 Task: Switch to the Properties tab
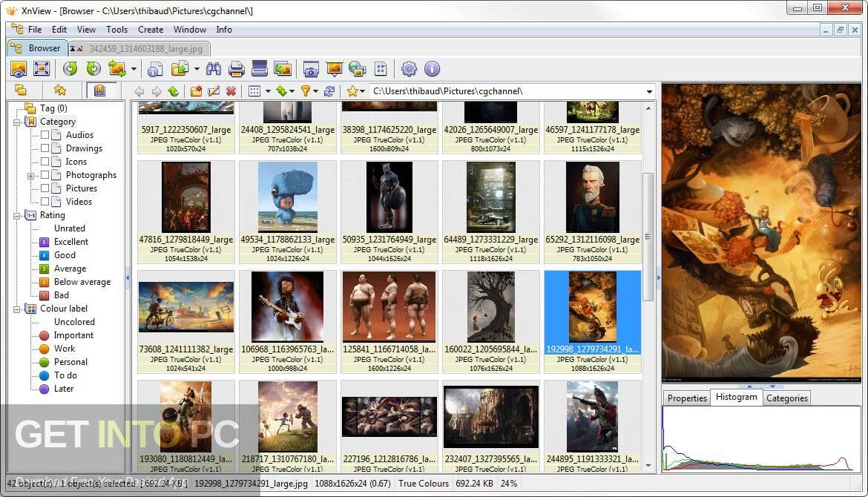point(687,398)
